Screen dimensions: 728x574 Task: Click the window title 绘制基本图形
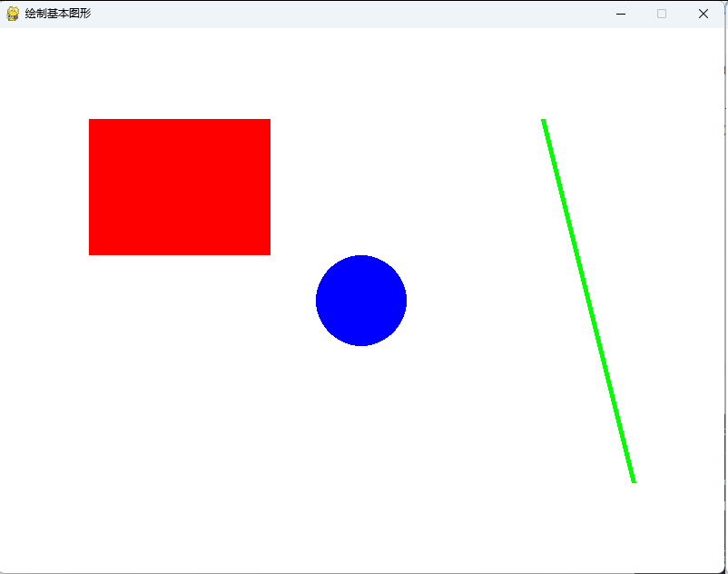pyautogui.click(x=58, y=14)
